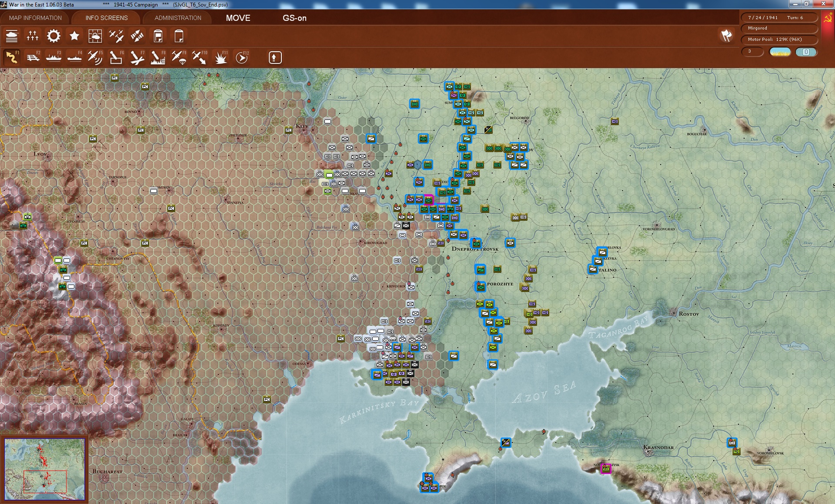Click the Kirovograd city label
835x504 pixels.
pos(375,243)
